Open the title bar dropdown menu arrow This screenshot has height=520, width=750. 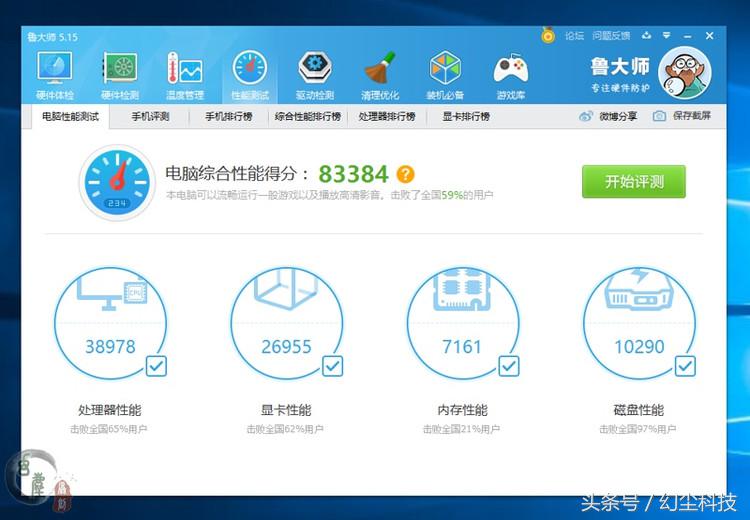[666, 35]
